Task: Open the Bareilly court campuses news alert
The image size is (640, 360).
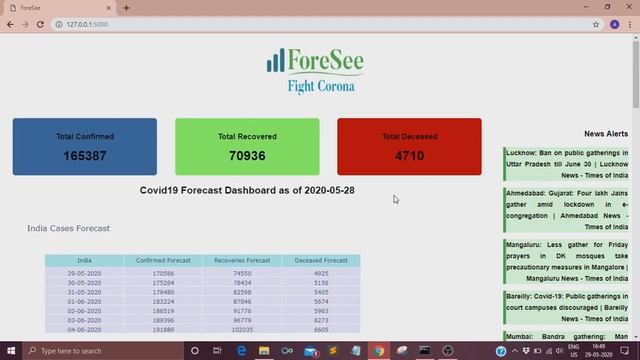Action: (566, 308)
